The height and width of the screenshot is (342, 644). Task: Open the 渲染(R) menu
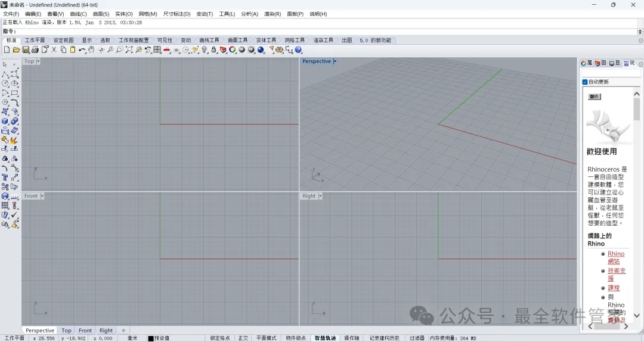(x=273, y=14)
